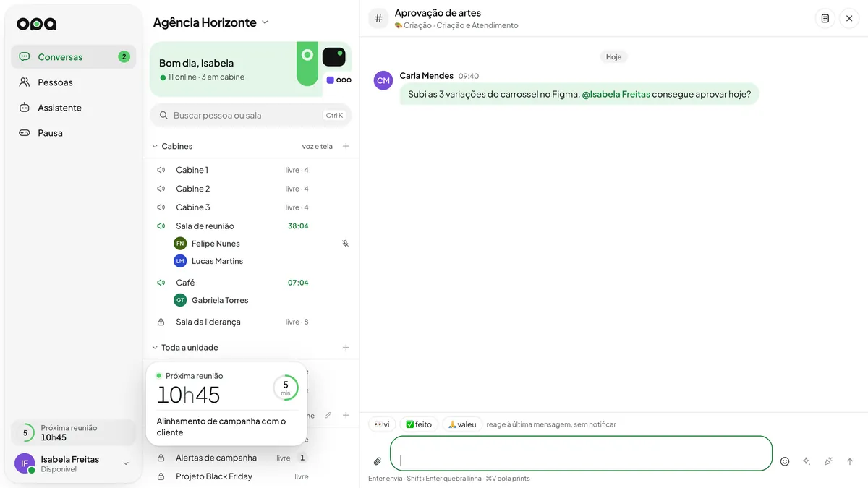The height and width of the screenshot is (488, 868).
Task: Click Felipe Nunes avatar in Sala de reunião
Action: coord(180,244)
